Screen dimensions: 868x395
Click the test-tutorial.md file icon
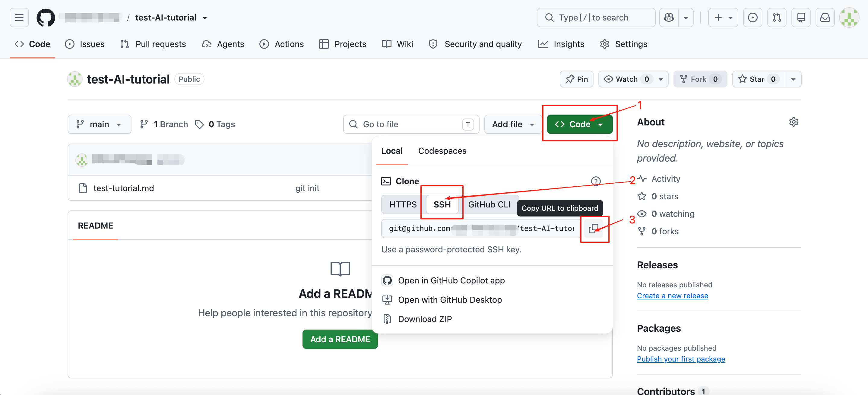(x=83, y=188)
